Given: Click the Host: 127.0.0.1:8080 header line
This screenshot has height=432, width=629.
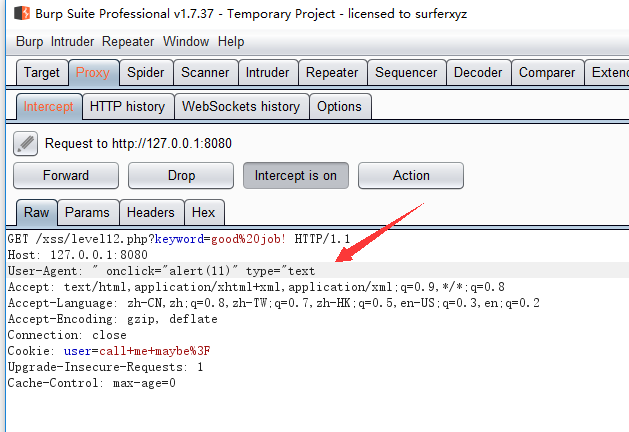Looking at the screenshot, I should coord(78,255).
